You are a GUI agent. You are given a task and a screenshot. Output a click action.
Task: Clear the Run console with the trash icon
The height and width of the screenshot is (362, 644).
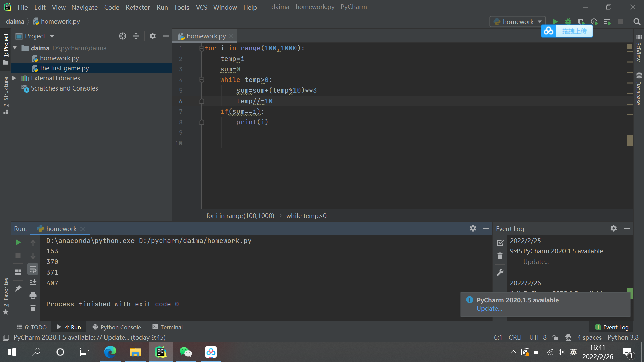[x=33, y=308]
